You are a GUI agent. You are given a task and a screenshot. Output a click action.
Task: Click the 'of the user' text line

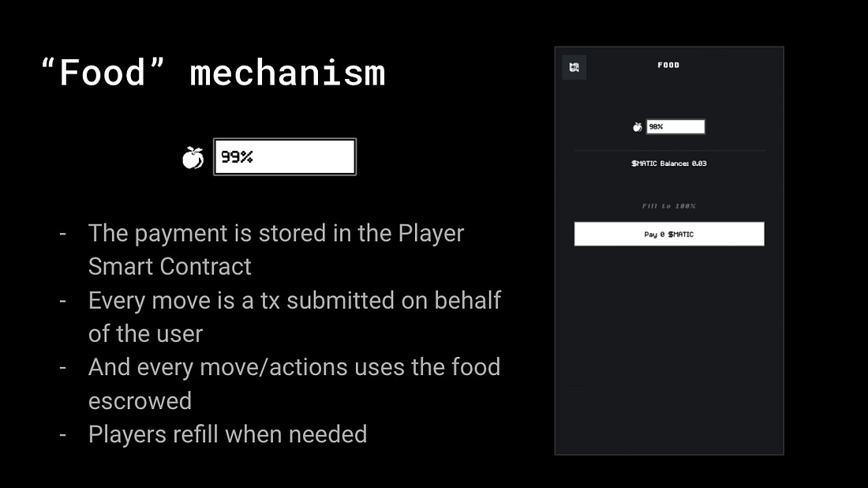[x=146, y=334]
